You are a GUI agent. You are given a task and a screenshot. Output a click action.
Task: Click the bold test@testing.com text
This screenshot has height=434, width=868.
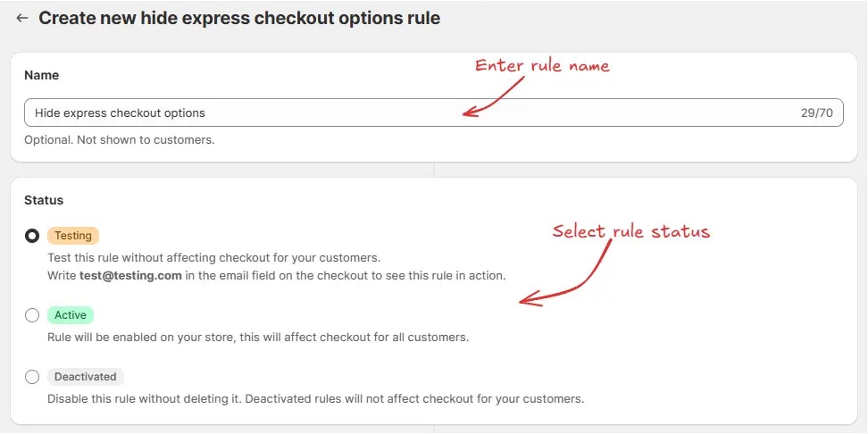point(130,275)
